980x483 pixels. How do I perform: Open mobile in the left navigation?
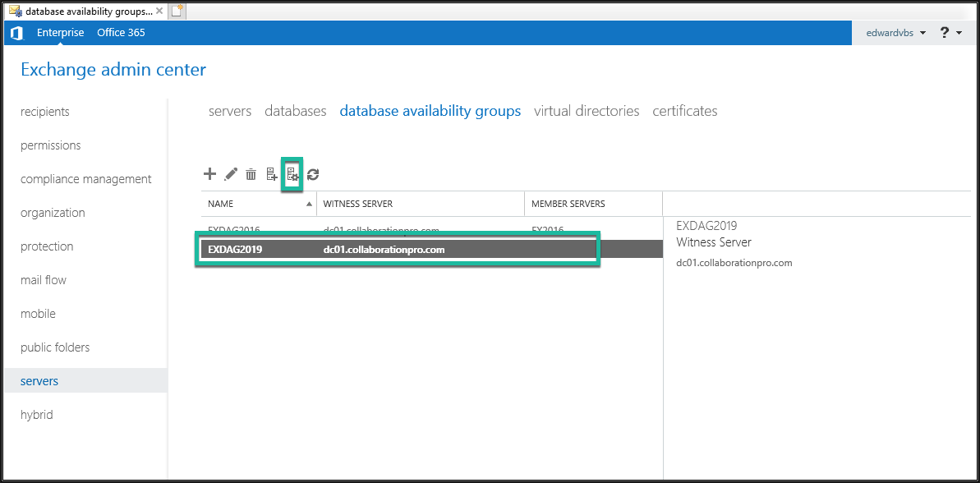coord(38,314)
